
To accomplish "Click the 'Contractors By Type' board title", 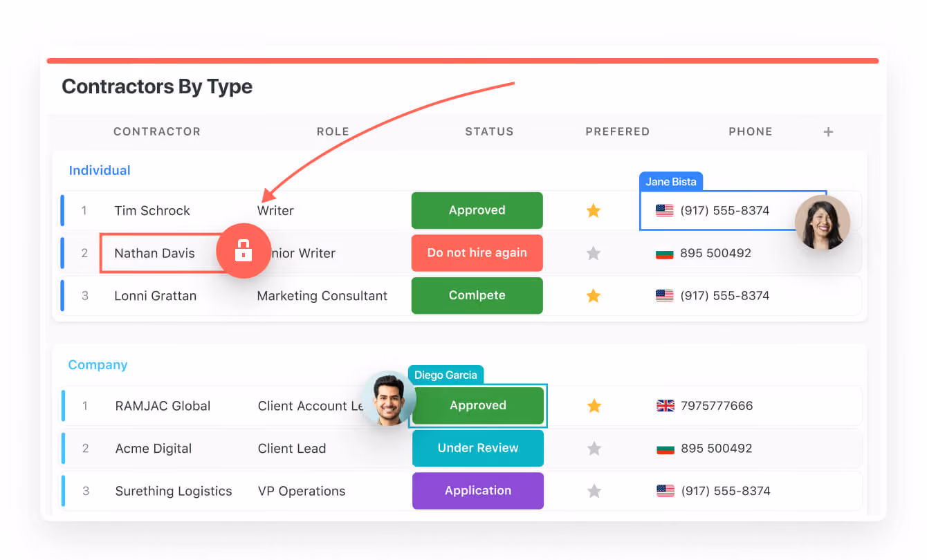I will pyautogui.click(x=157, y=86).
